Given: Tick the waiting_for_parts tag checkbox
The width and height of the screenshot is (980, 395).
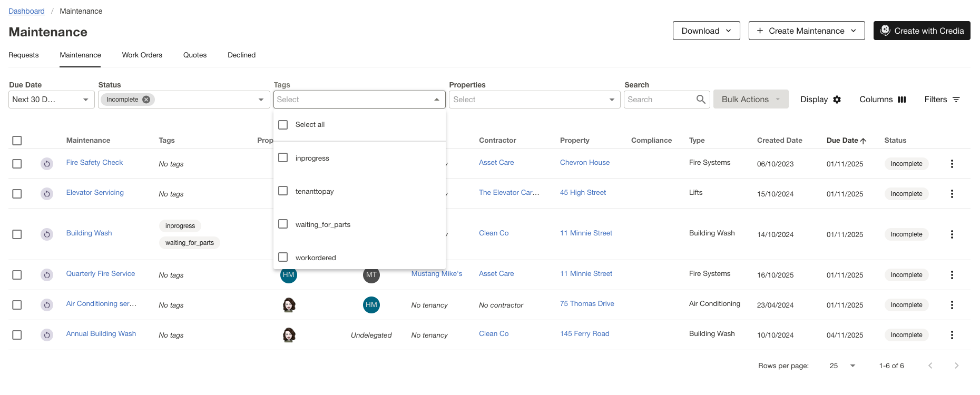Looking at the screenshot, I should (x=283, y=224).
